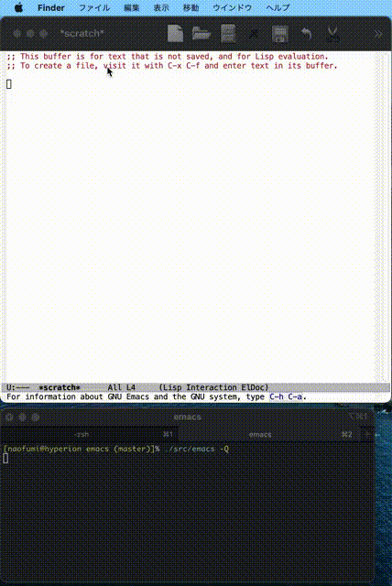Click the scissors Cut icon
The image size is (392, 586).
click(x=332, y=34)
